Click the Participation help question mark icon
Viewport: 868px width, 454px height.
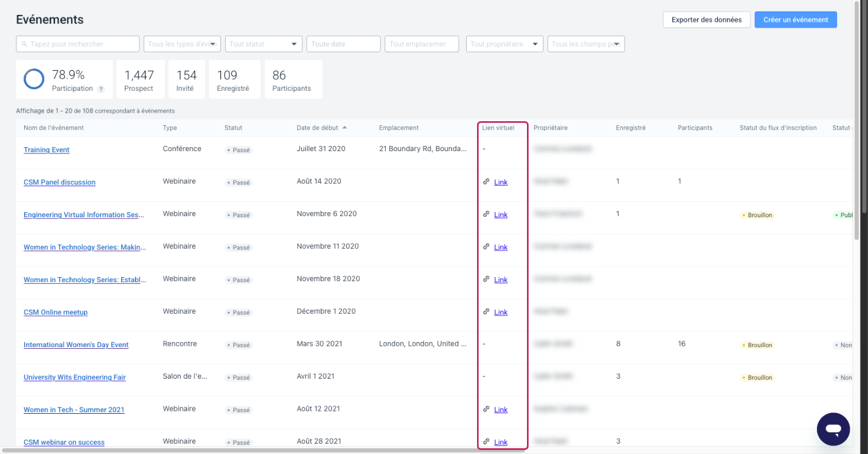(101, 89)
